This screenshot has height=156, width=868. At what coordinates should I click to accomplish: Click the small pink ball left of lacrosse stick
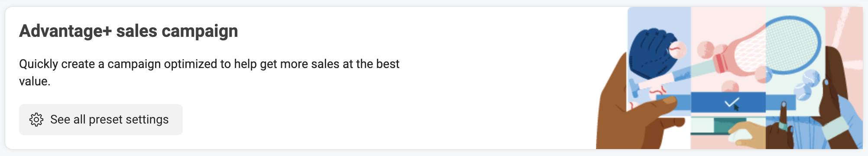[x=705, y=50]
